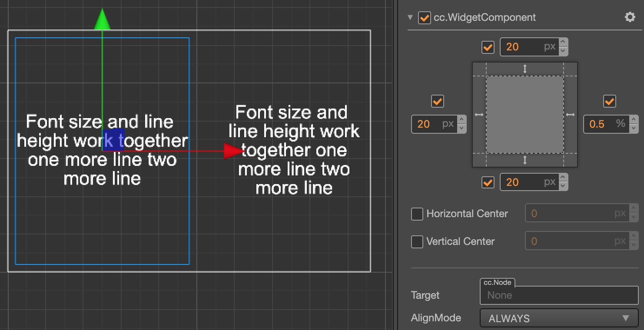Grab the green Y-axis gizmo arrow

[x=102, y=19]
